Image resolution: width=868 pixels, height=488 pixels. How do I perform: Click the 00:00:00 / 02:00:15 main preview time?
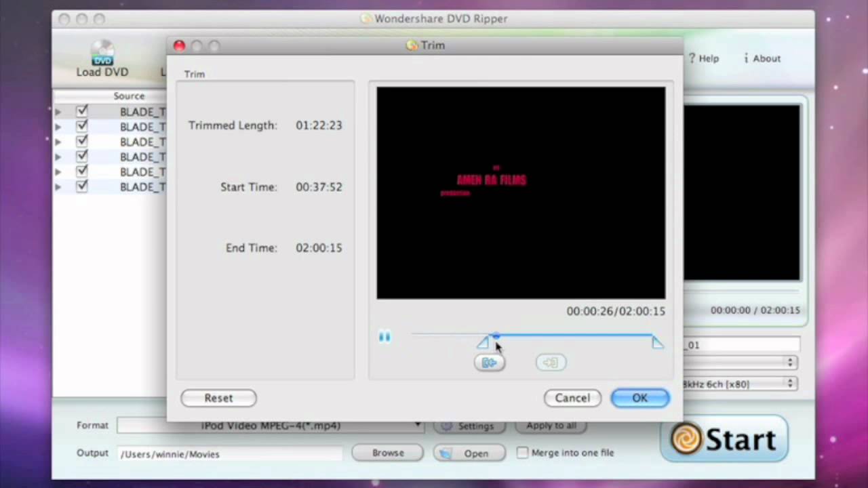tap(755, 310)
